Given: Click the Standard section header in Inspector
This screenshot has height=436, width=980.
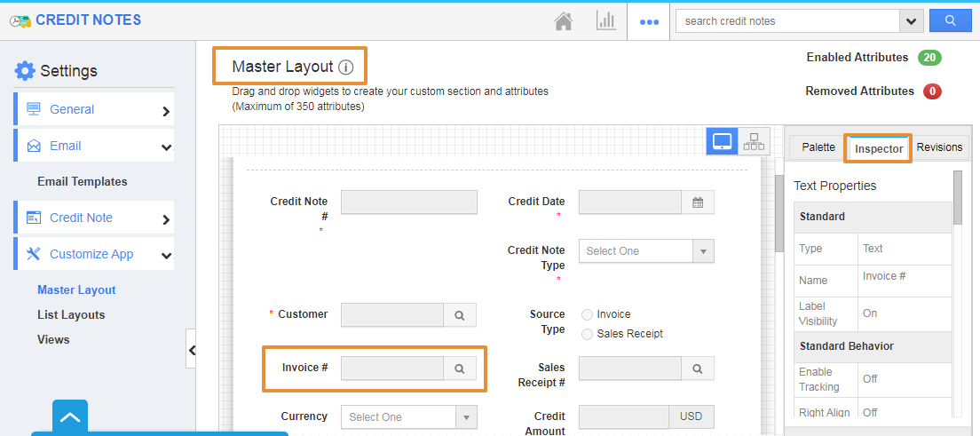Looking at the screenshot, I should [873, 217].
